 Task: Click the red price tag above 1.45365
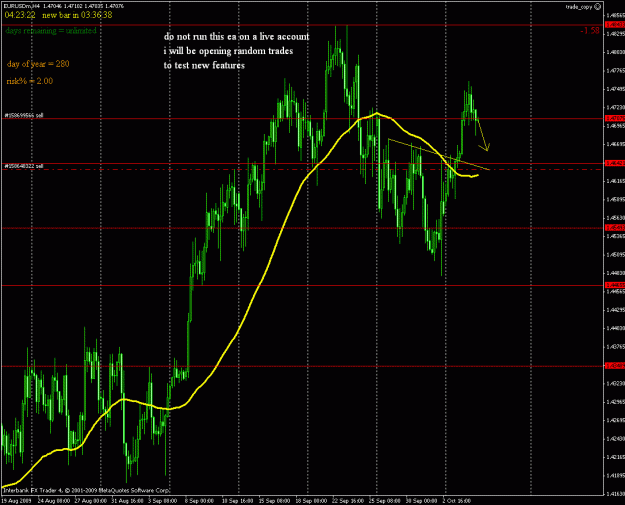[615, 228]
